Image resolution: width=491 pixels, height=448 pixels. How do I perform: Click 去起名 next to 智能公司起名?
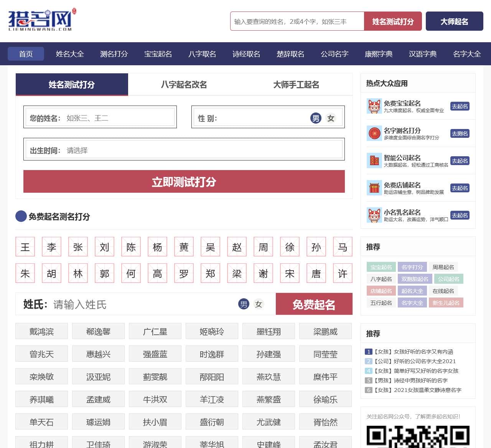460,161
